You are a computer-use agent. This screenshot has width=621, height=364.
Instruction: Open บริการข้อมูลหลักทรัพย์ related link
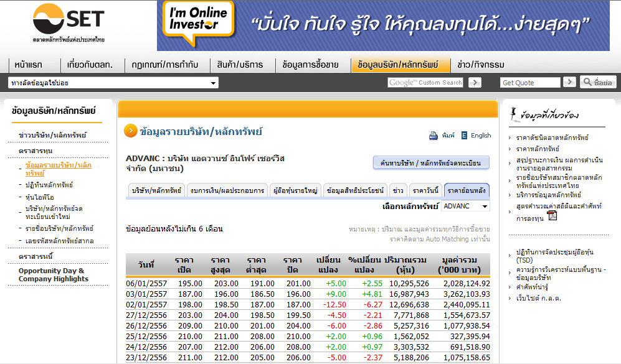coord(549,195)
